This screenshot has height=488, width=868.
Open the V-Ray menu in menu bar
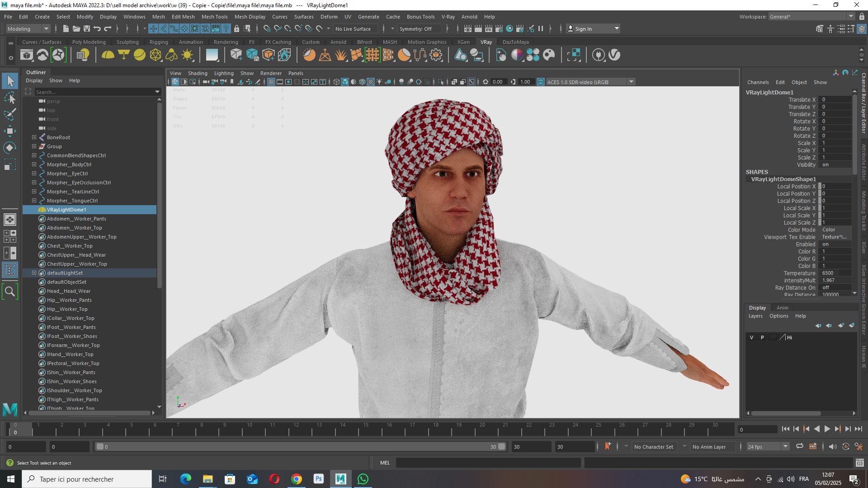tap(448, 17)
